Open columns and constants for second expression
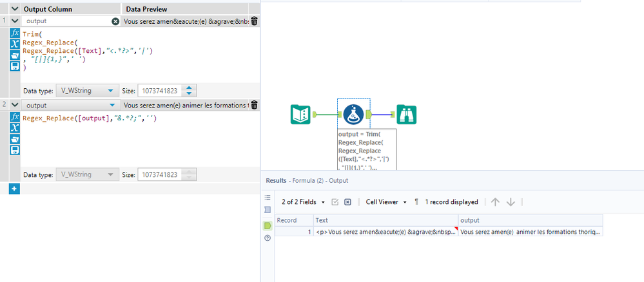 pos(15,128)
